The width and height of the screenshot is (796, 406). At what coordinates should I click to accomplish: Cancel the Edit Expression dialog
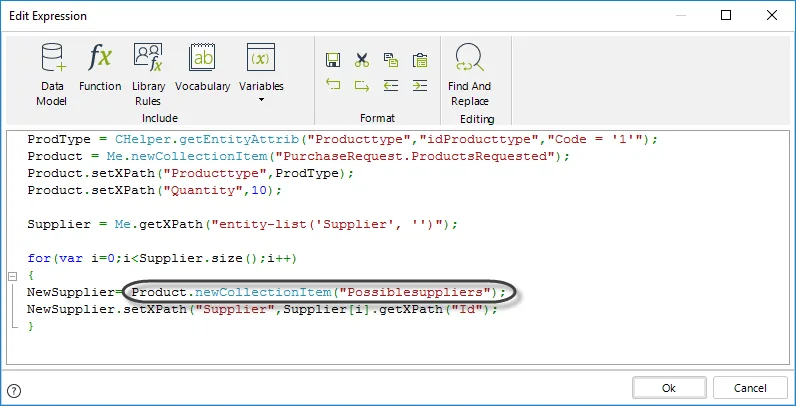pyautogui.click(x=750, y=388)
